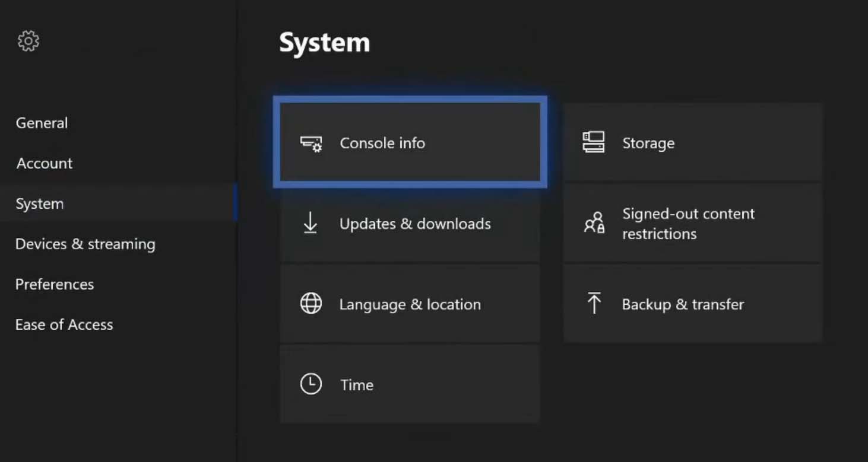
Task: Open the Time settings tile
Action: click(410, 384)
